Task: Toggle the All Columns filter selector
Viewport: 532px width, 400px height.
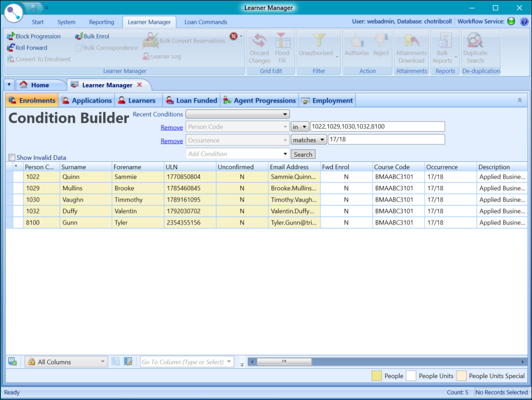Action: 66,361
